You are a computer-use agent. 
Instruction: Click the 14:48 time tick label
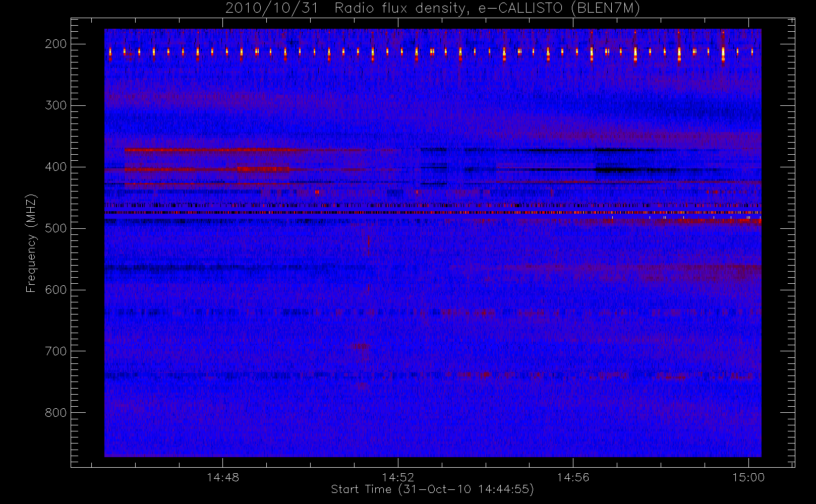click(x=223, y=477)
